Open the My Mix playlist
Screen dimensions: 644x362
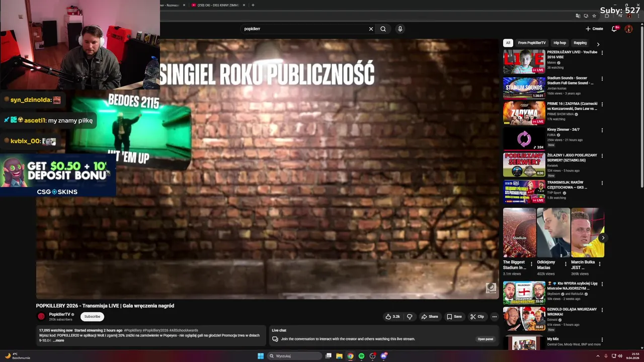tap(524, 343)
